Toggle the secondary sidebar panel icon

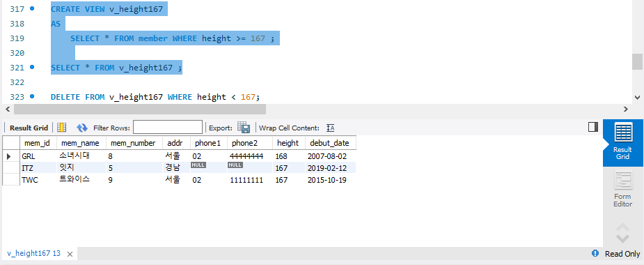593,127
